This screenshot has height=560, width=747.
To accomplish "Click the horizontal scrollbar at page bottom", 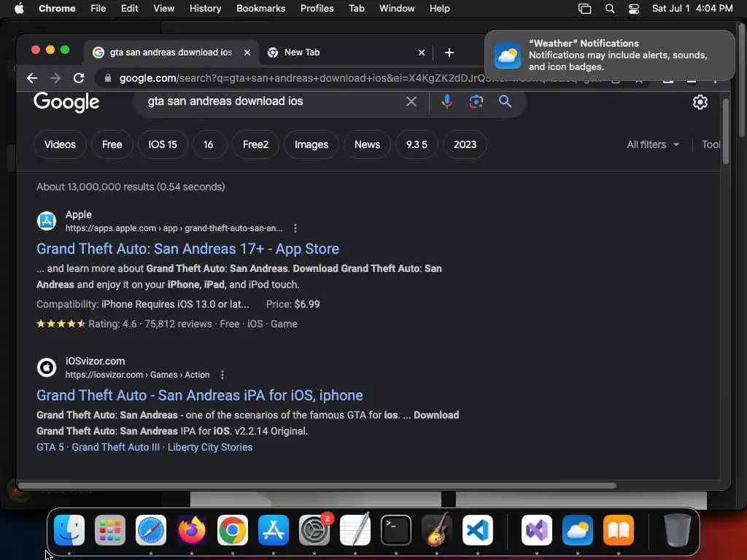I will [317, 486].
